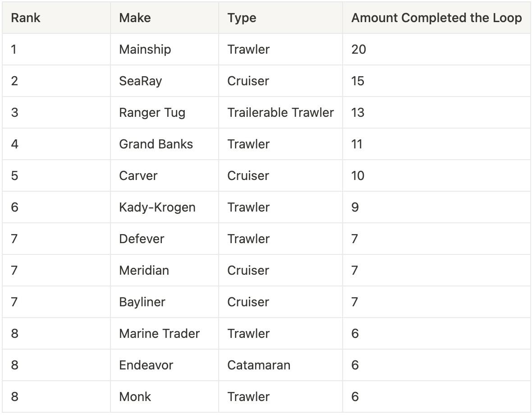Click the Type column header
Image resolution: width=532 pixels, height=415 pixels.
(242, 18)
